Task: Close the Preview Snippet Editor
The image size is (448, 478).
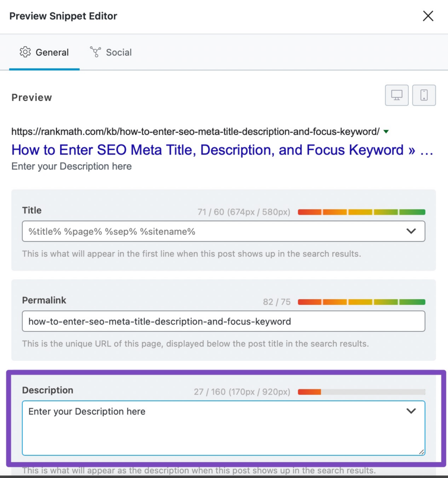Action: tap(428, 15)
